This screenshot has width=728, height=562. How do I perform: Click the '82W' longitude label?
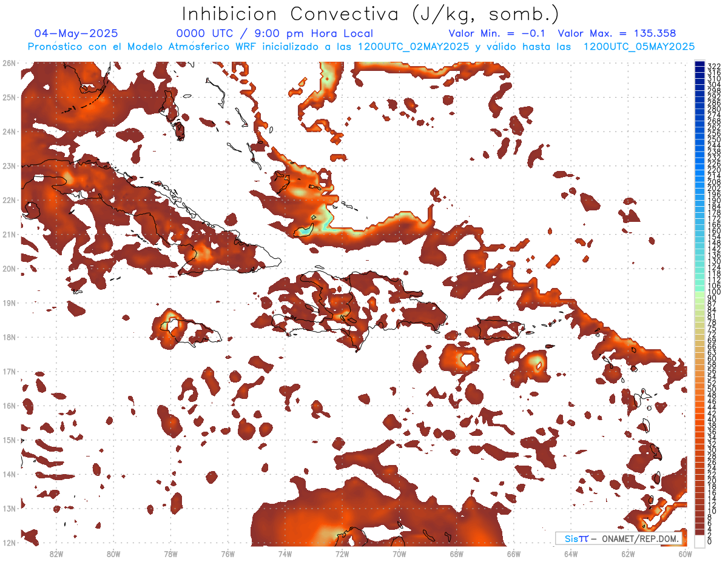click(x=56, y=554)
